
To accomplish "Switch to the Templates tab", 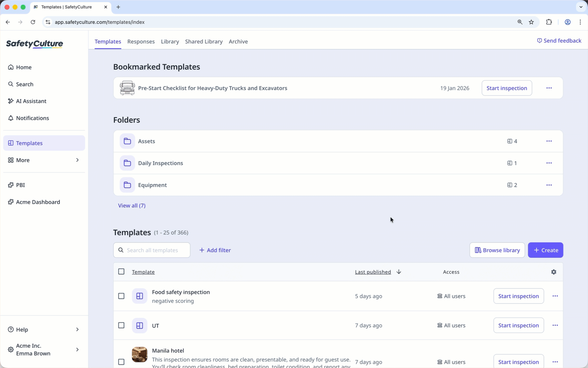I will click(108, 41).
